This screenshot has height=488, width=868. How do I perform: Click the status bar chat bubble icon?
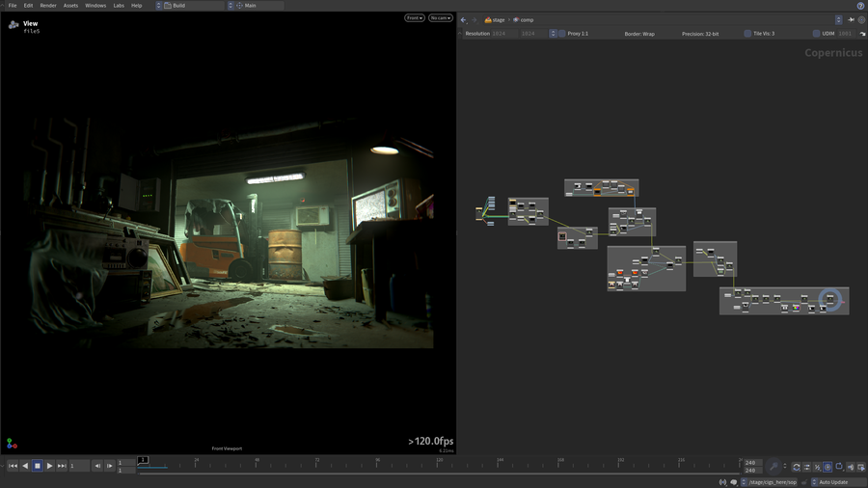coord(734,482)
